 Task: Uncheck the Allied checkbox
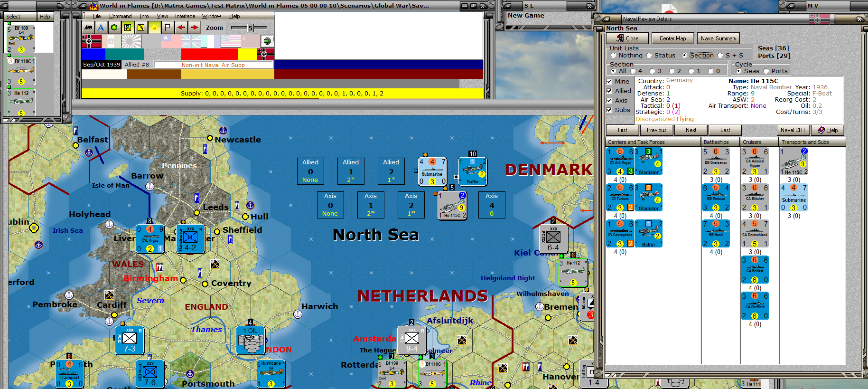coord(609,91)
